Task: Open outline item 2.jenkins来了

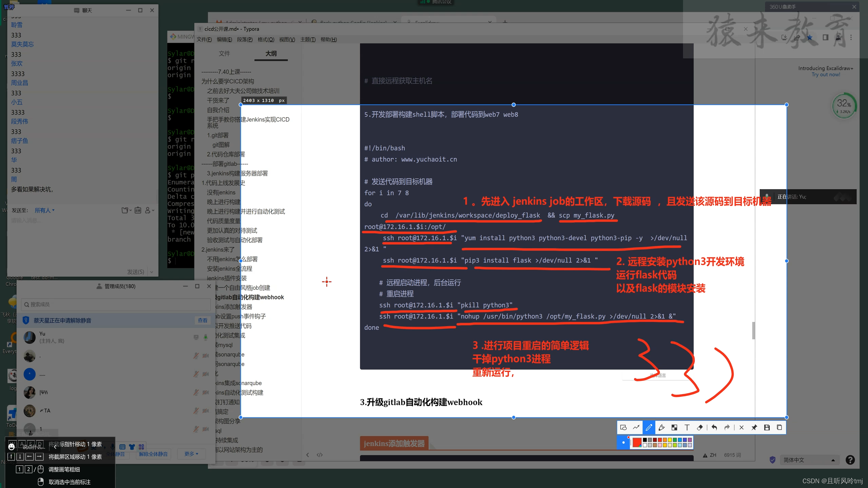Action: coord(218,249)
